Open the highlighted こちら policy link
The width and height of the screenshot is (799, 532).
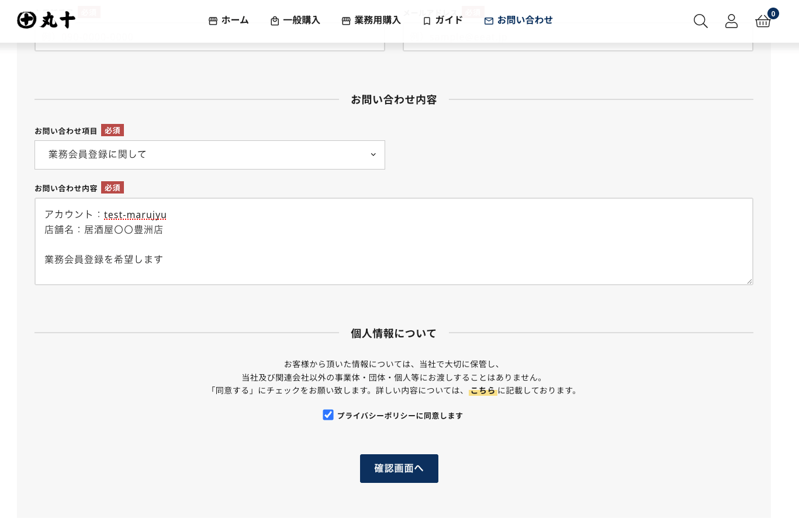coord(483,391)
